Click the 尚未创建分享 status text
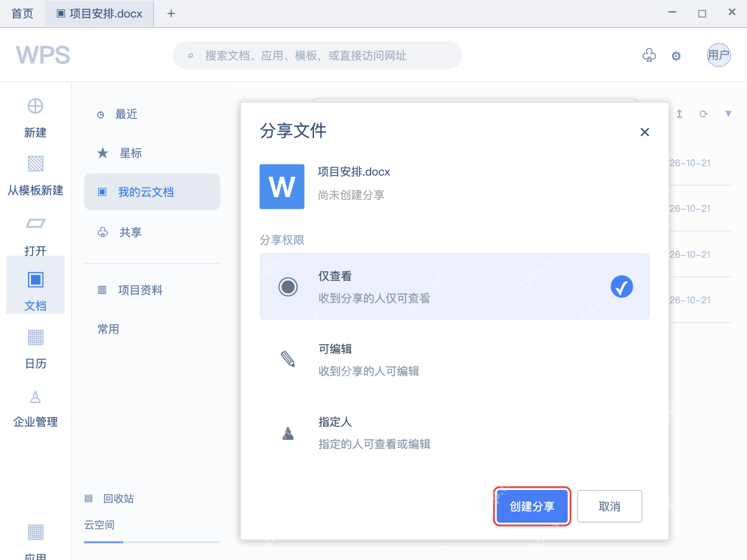 (x=351, y=195)
